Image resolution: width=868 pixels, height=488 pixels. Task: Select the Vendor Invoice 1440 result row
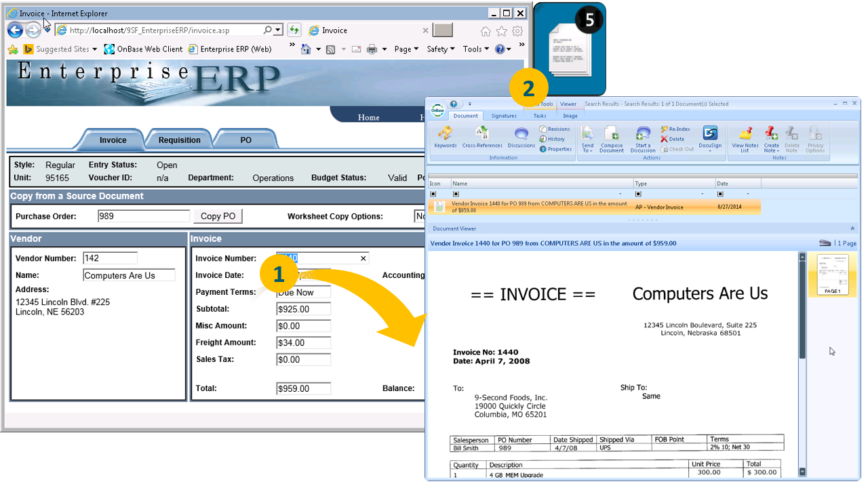coord(594,207)
